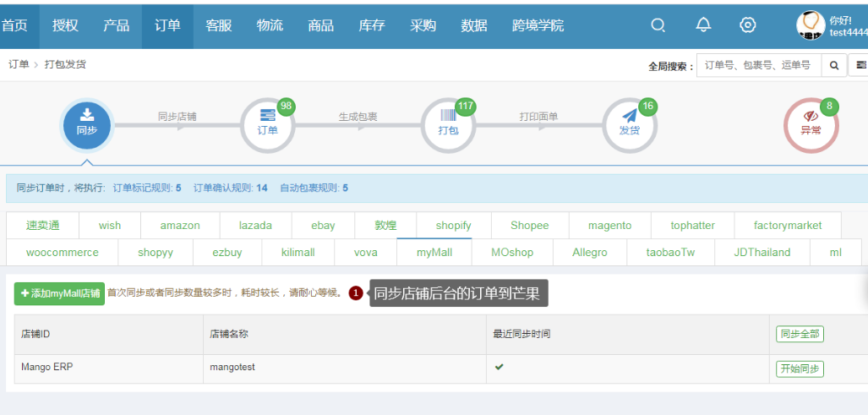Open the 客服 customer service menu
Image resolution: width=868 pixels, height=415 pixels.
[219, 25]
